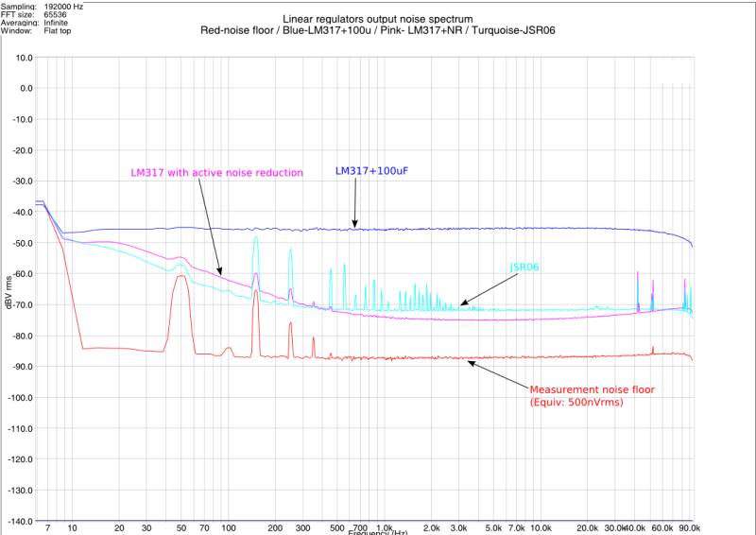Click the "-120.0" y-axis tick label
756x535 pixels.
(x=21, y=459)
